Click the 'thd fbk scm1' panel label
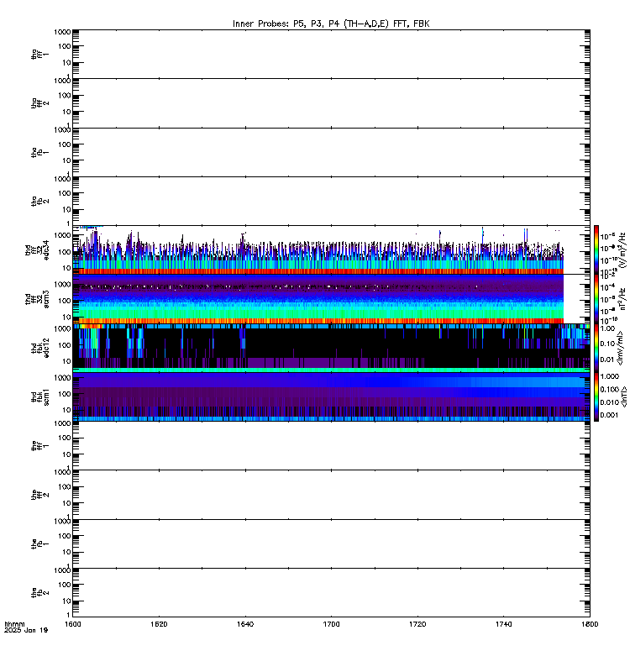 click(x=39, y=396)
